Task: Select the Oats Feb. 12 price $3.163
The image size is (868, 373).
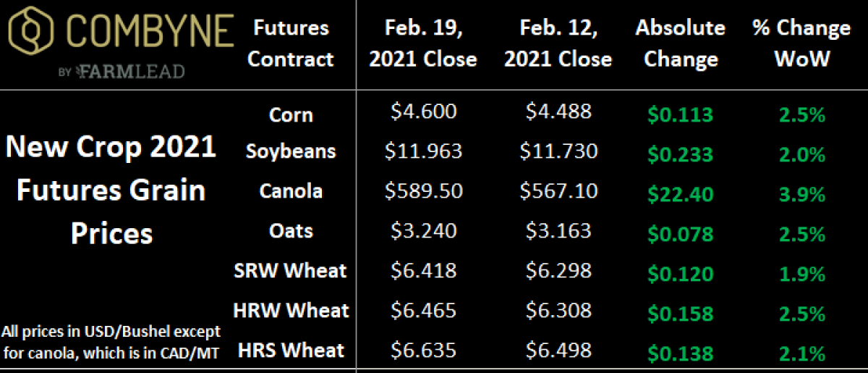Action: click(x=558, y=232)
